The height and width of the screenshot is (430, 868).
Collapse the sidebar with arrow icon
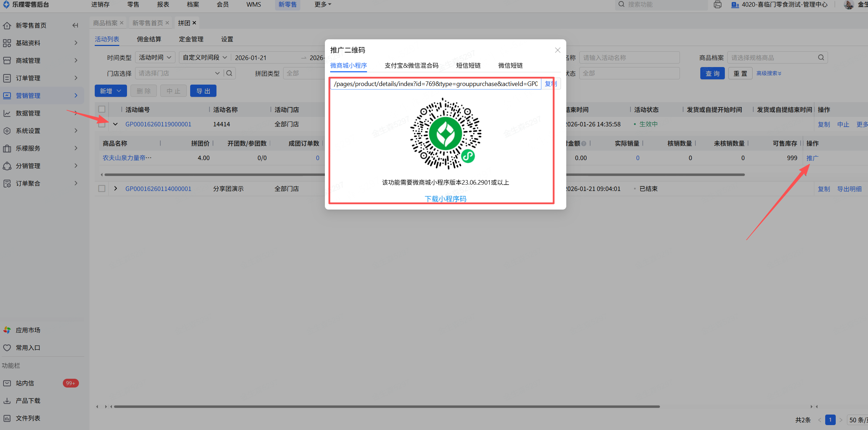[x=75, y=25]
